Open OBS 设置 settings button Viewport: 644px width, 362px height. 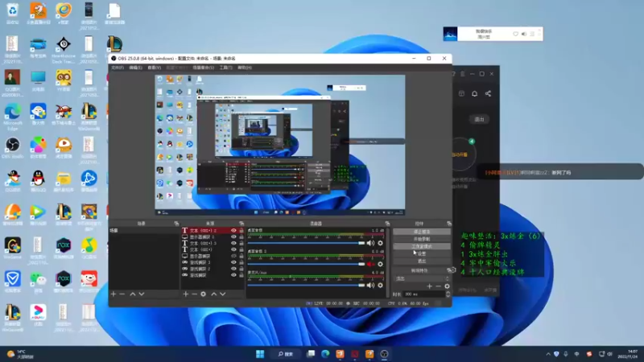[x=421, y=253]
